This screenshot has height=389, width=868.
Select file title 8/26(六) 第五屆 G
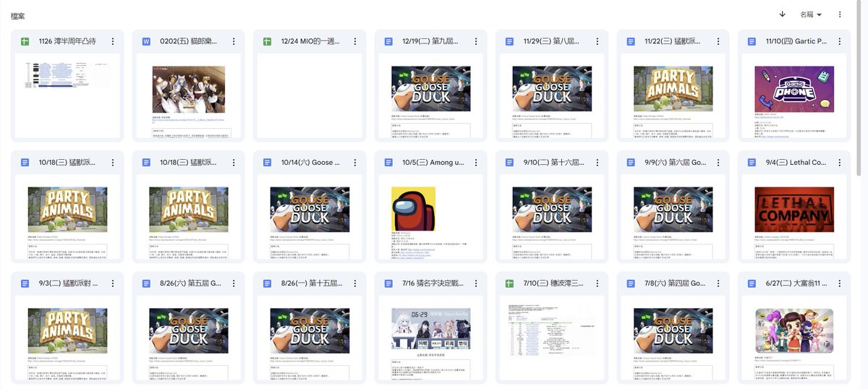[190, 283]
